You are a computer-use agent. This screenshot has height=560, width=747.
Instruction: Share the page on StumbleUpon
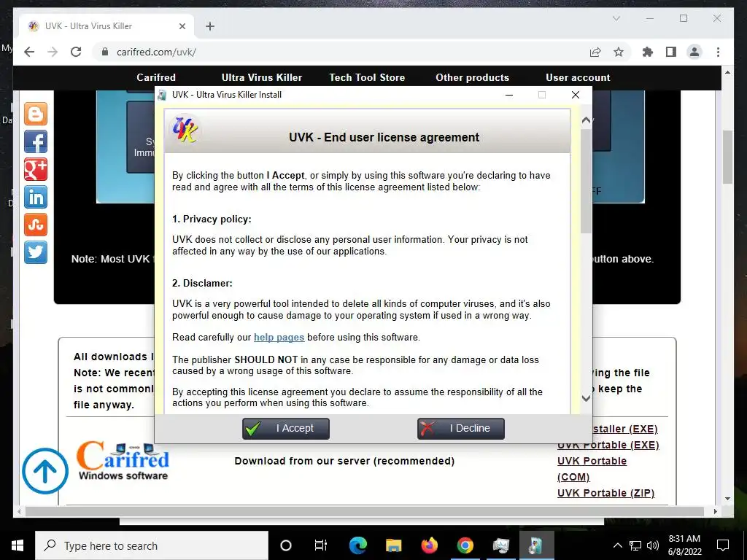[x=36, y=225]
